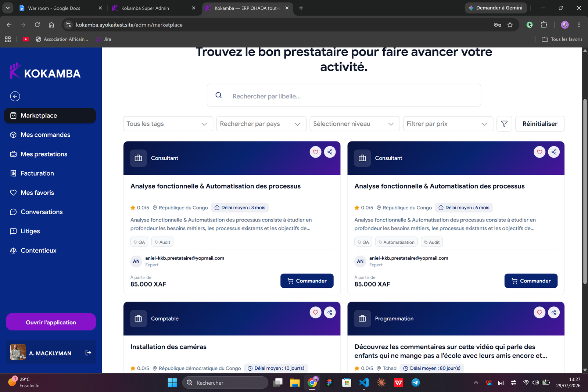
Task: Click Commander on the 6 mois Consultant card
Action: tap(531, 281)
